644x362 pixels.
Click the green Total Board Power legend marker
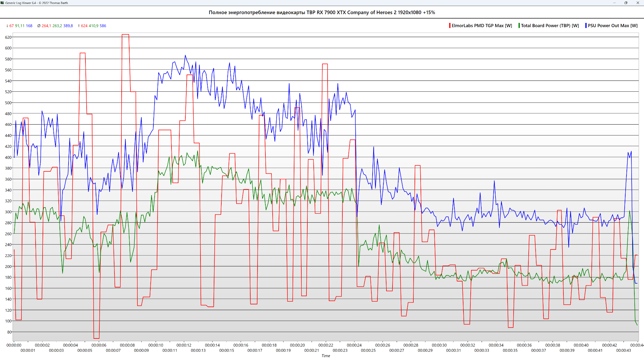pos(519,26)
